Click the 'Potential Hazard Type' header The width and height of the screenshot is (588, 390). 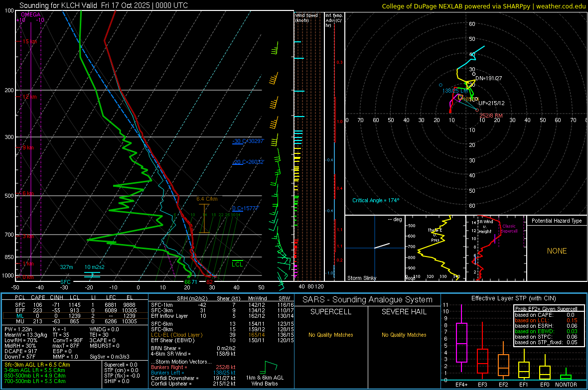coord(557,221)
